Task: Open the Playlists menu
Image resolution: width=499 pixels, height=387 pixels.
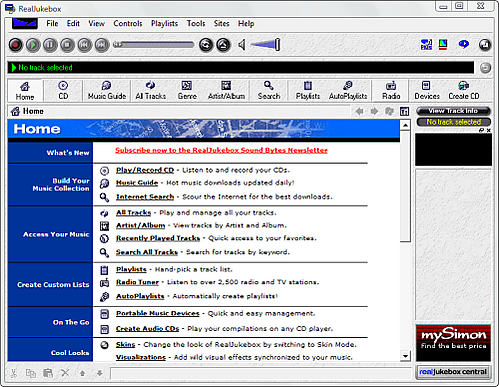Action: pyautogui.click(x=164, y=23)
